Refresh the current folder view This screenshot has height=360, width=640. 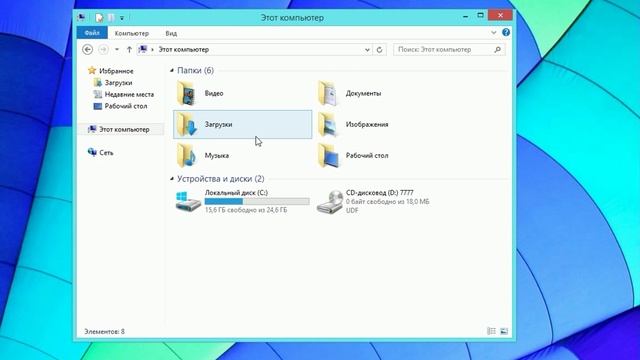[x=379, y=49]
